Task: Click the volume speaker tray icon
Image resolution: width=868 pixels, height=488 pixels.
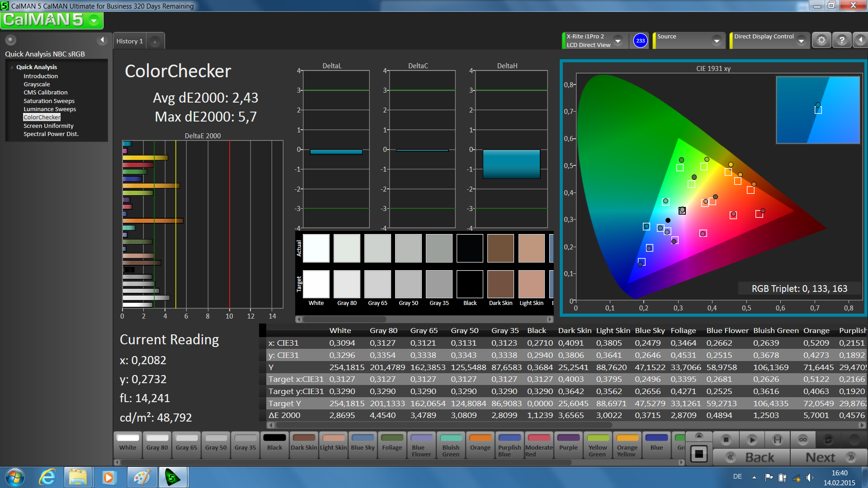Action: click(809, 477)
